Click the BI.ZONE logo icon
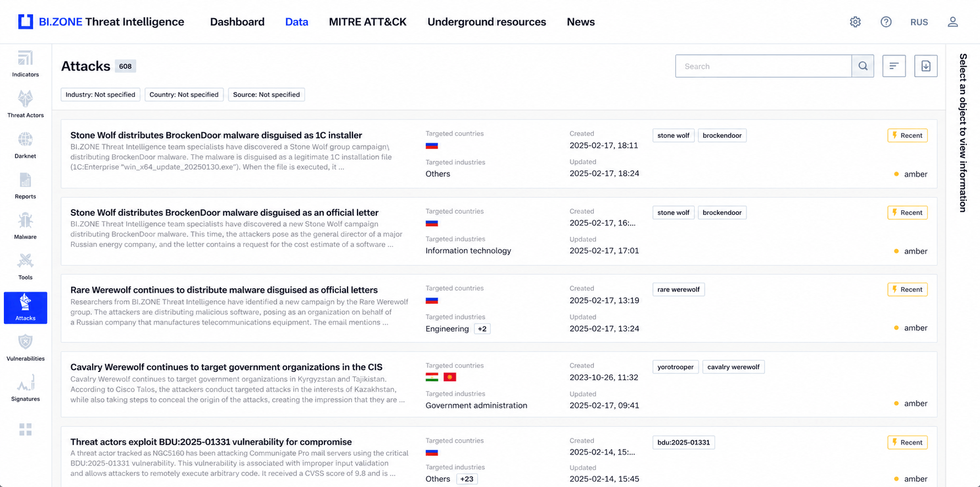The height and width of the screenshot is (487, 980). 25,22
